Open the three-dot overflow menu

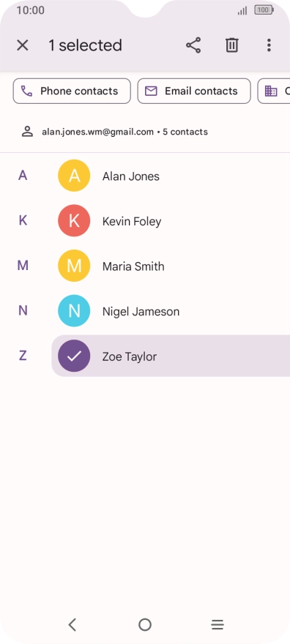269,45
